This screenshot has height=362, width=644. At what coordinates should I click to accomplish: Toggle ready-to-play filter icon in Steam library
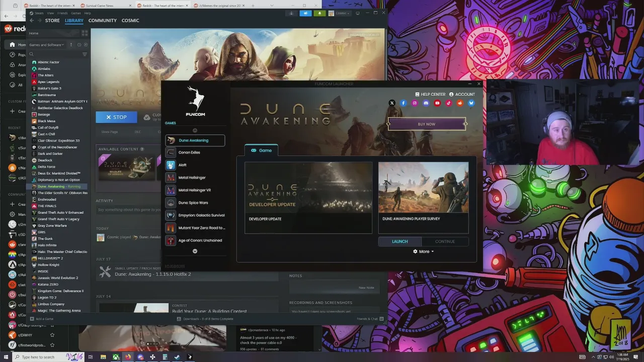(x=85, y=45)
